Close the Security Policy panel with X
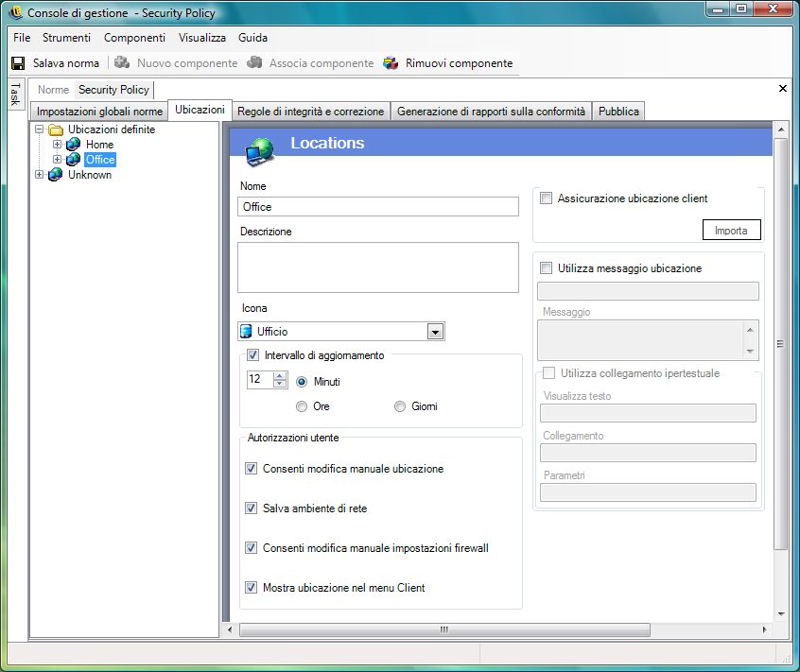This screenshot has height=672, width=800. pos(783,89)
